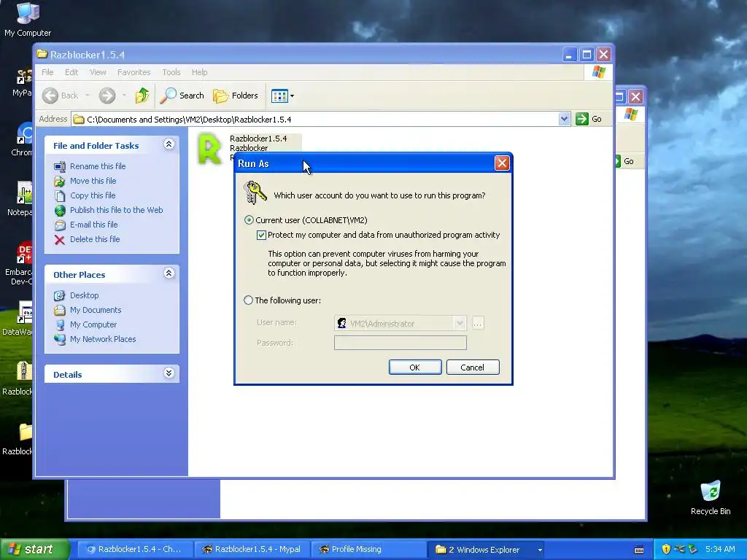Click the Rename file icon
This screenshot has height=560, width=747.
click(x=60, y=166)
